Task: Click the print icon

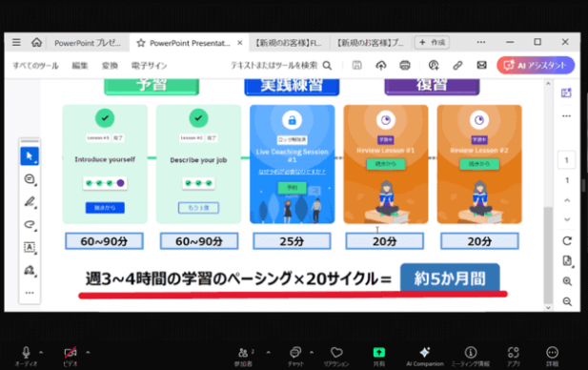Action: pos(405,65)
